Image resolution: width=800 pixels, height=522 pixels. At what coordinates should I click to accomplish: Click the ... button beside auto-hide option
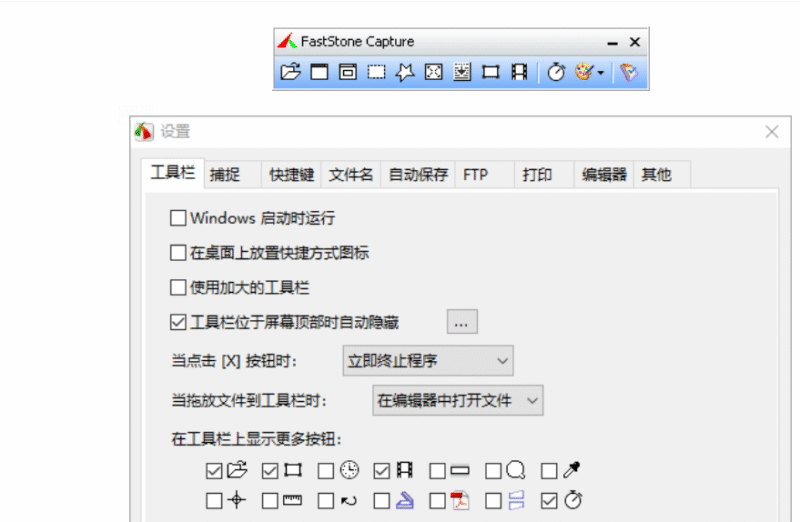[x=462, y=322]
